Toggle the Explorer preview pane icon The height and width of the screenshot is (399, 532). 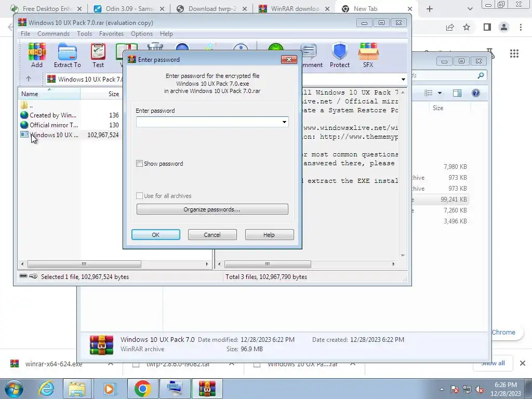(457, 93)
